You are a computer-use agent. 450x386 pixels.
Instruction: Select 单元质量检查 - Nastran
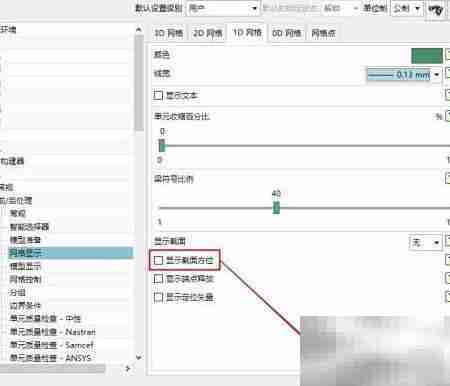[52, 332]
